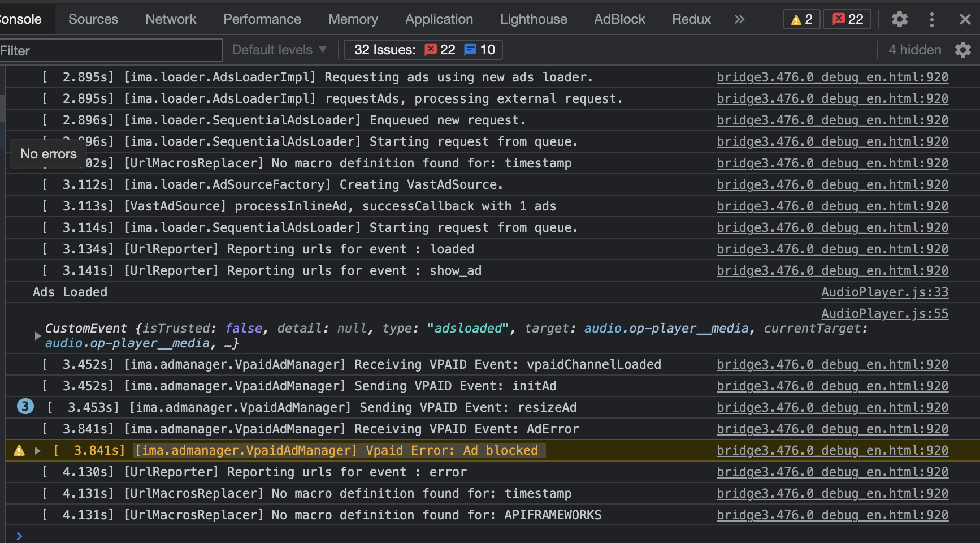
Task: Click the audio.op-player__media target value
Action: click(x=666, y=328)
